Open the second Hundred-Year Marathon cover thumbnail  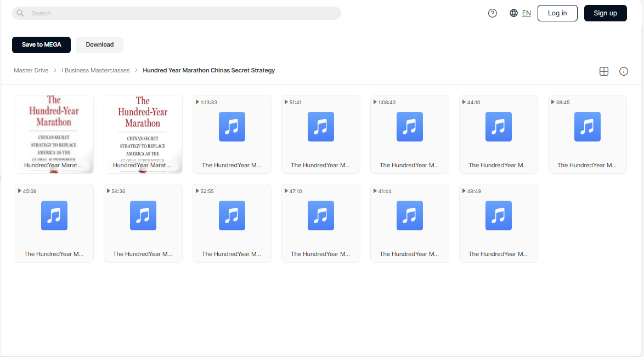tap(143, 134)
